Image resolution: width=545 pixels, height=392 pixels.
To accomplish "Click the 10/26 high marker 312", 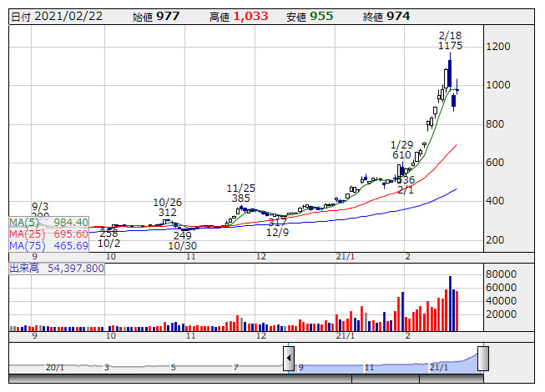I will [168, 213].
